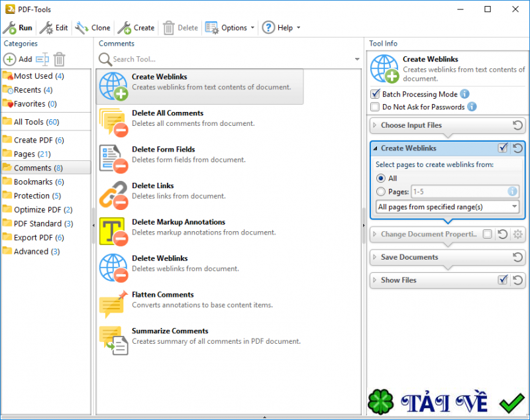Viewport: 530px width, 420px height.
Task: Select the Delete All Comments icon
Action: (113, 123)
